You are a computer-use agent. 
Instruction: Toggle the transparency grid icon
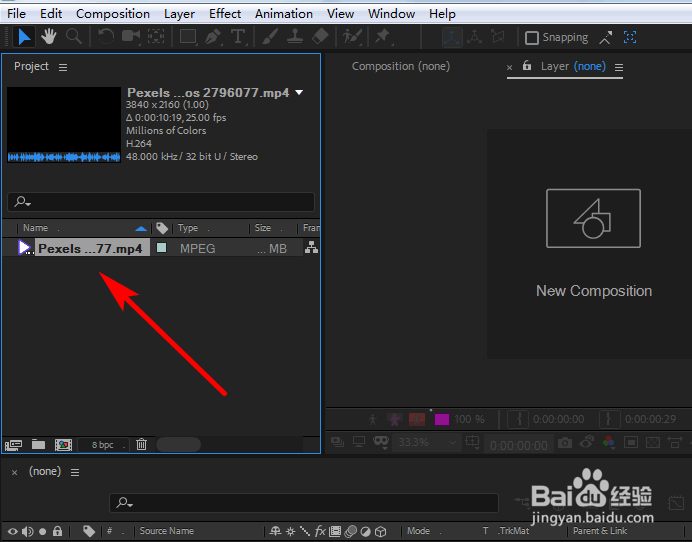653,442
